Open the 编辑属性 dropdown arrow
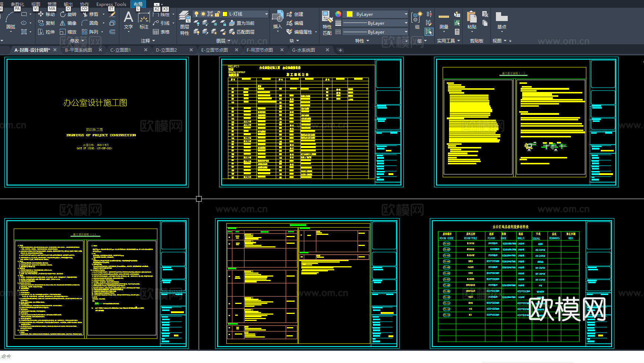The height and width of the screenshot is (363, 644). [x=316, y=32]
